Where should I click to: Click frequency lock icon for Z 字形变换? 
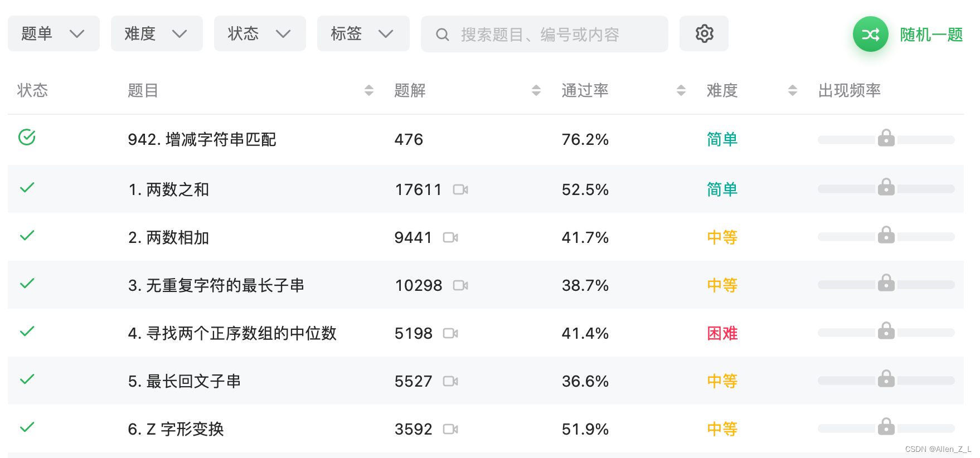(886, 426)
